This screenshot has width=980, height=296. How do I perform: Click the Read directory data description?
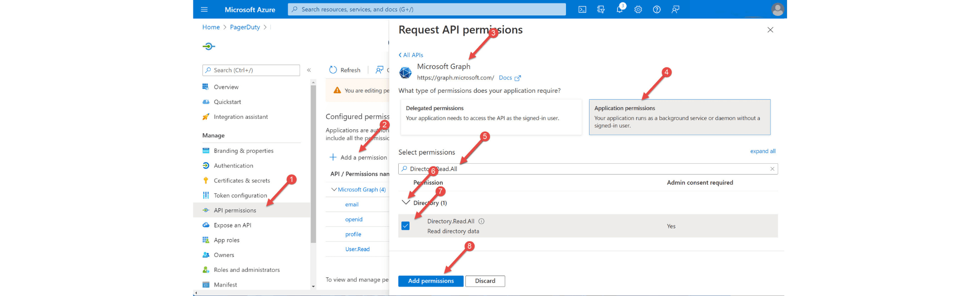point(453,231)
